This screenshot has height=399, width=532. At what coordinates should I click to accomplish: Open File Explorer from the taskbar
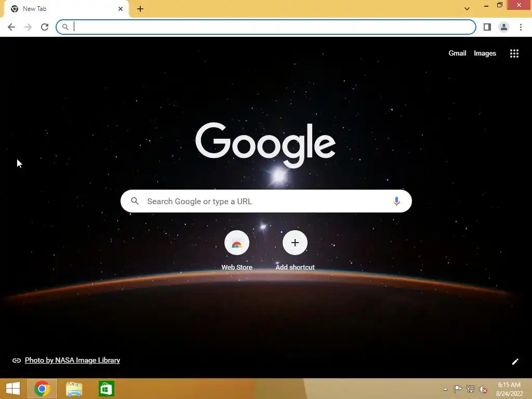click(74, 389)
